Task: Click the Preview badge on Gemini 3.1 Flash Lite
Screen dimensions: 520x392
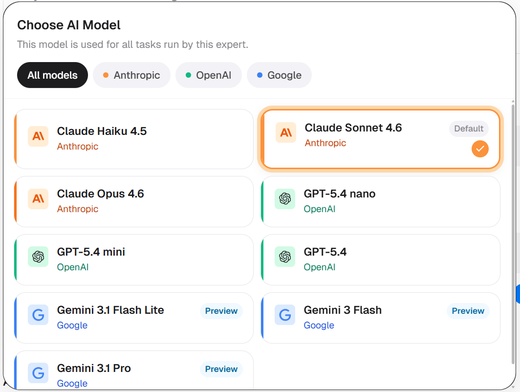Action: (x=221, y=311)
